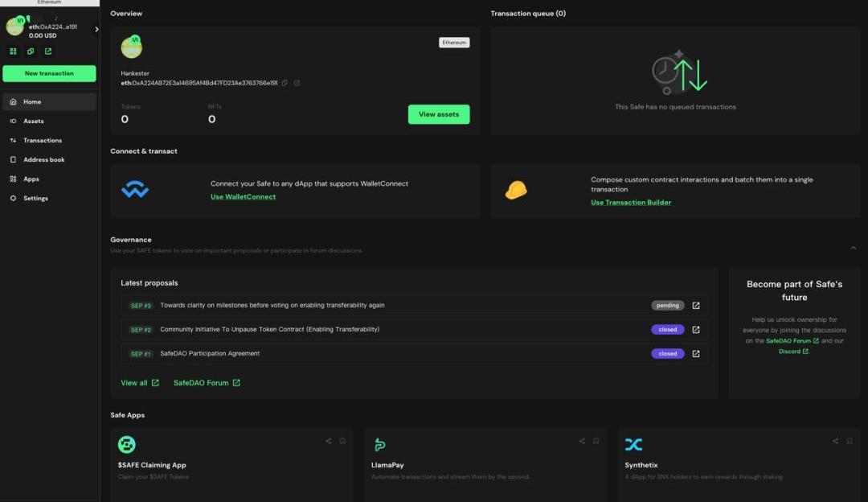Open the SEP #3 proposal external link icon
This screenshot has width=868, height=502.
coord(696,305)
